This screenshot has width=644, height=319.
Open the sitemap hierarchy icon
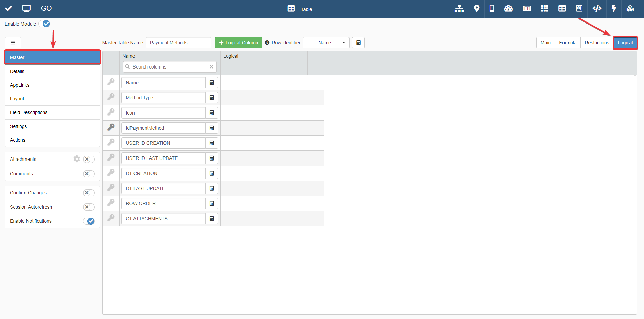click(459, 9)
